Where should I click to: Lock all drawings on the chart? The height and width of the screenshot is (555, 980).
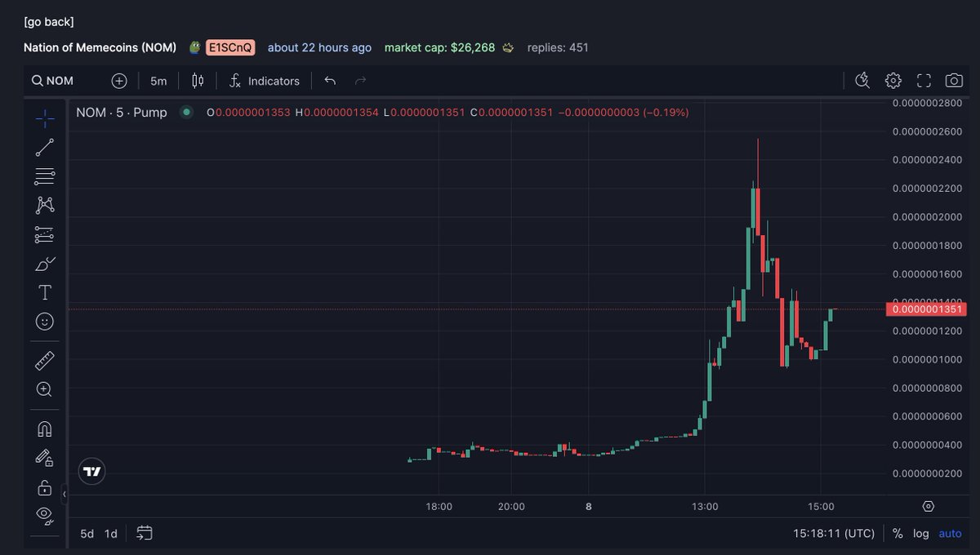pyautogui.click(x=45, y=487)
